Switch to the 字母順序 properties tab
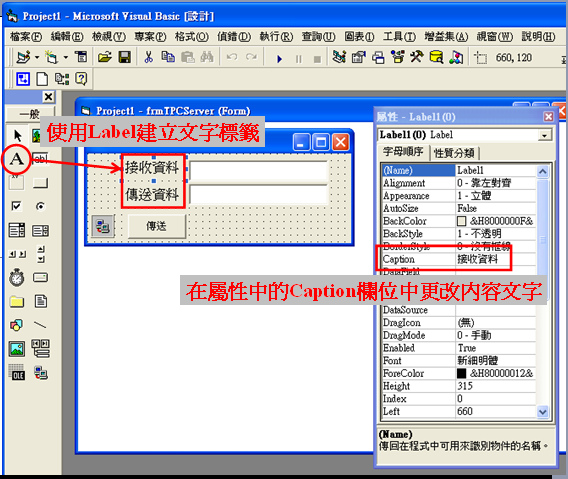The width and height of the screenshot is (568, 479). 403,152
